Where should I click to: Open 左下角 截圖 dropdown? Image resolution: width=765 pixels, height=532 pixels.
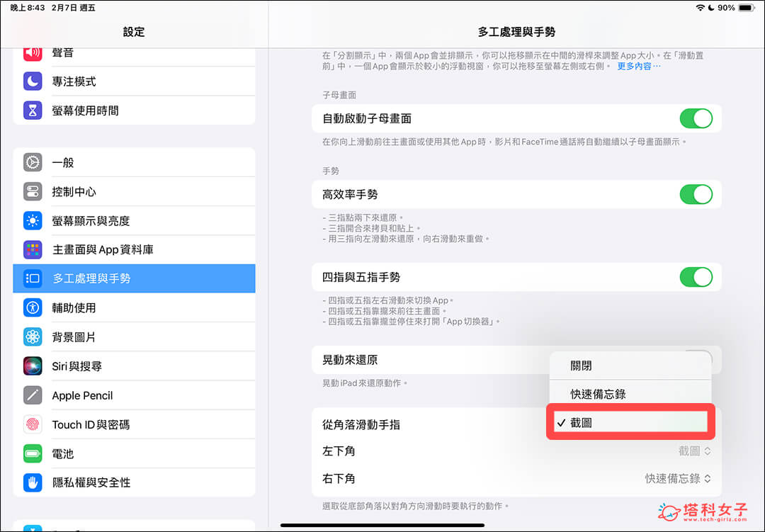694,451
